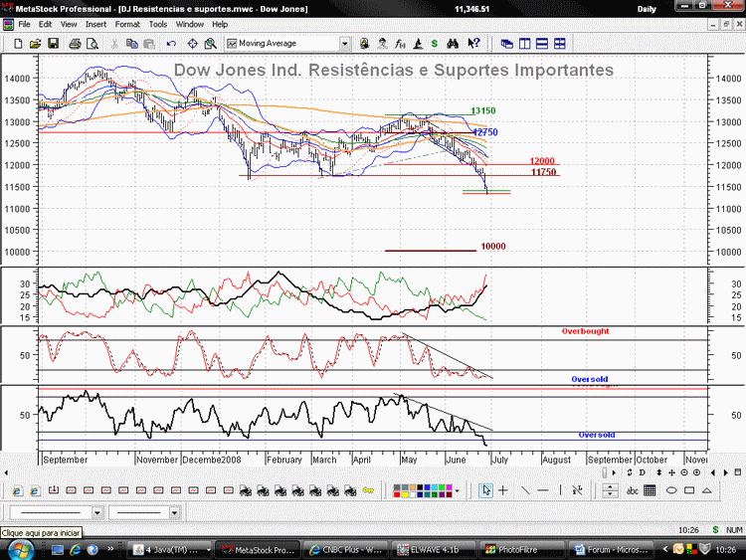The height and width of the screenshot is (560, 746).
Task: Pick the red color swatch
Action: click(397, 494)
